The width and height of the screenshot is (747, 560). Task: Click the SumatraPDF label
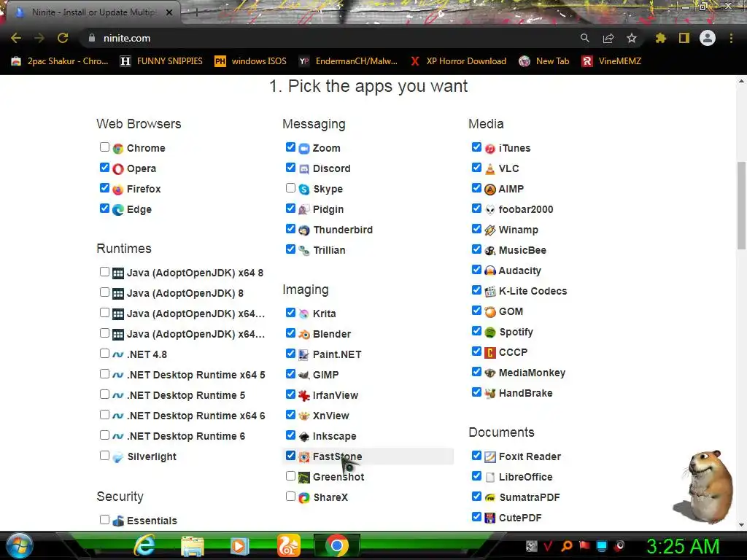530,497
